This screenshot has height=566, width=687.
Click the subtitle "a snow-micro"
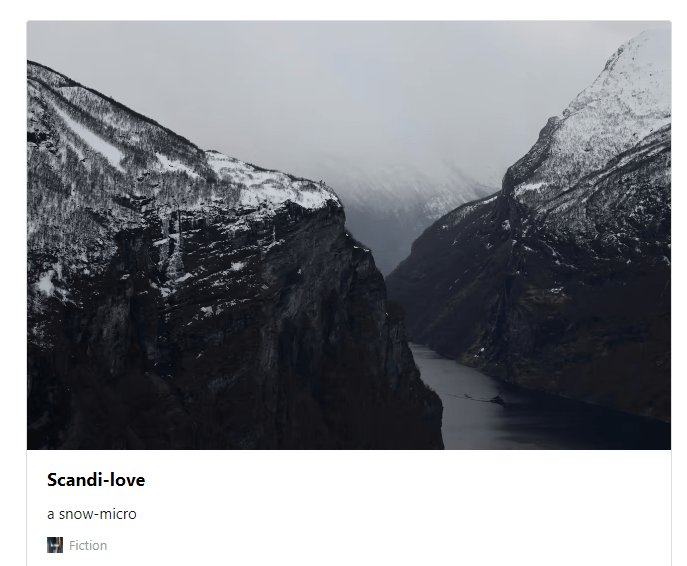92,514
